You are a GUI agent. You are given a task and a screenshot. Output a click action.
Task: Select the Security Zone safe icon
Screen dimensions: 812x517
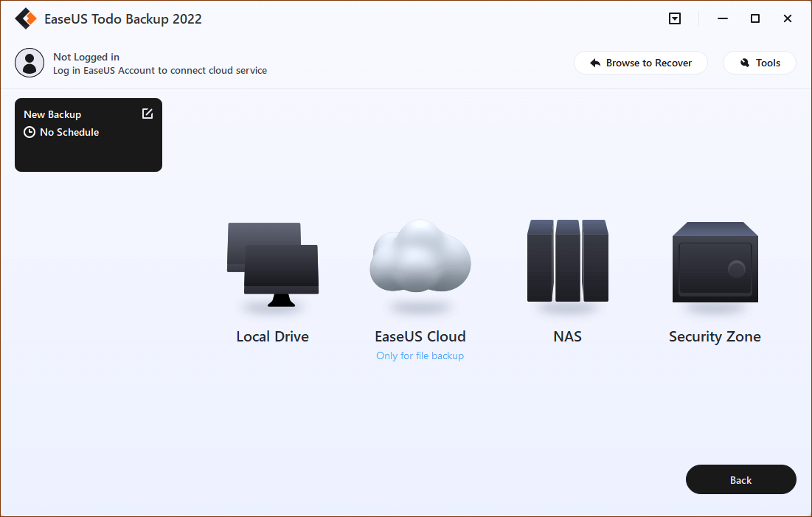tap(715, 262)
